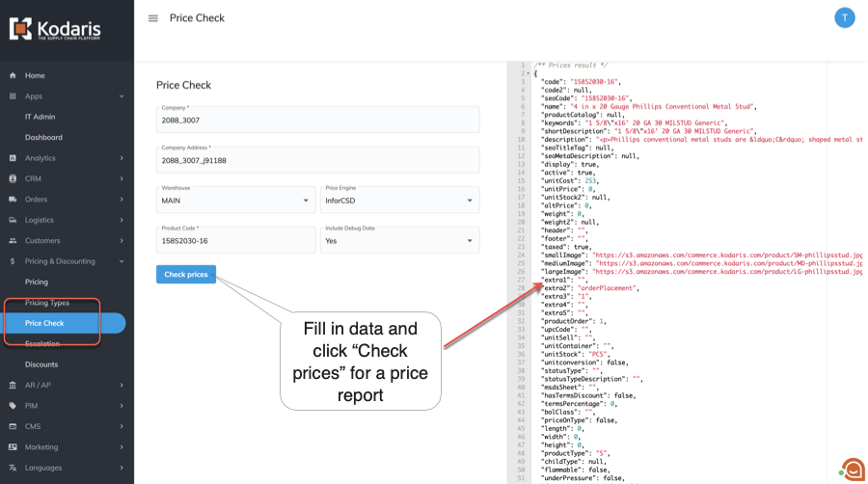The image size is (868, 484).
Task: Expand the Customers menu chevron
Action: (x=122, y=241)
